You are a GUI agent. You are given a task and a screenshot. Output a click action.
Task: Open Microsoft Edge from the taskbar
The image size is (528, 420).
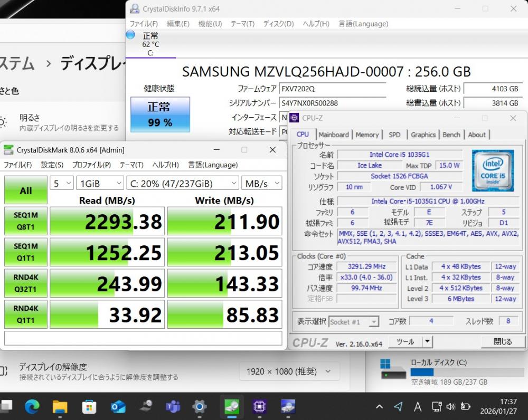click(32, 406)
